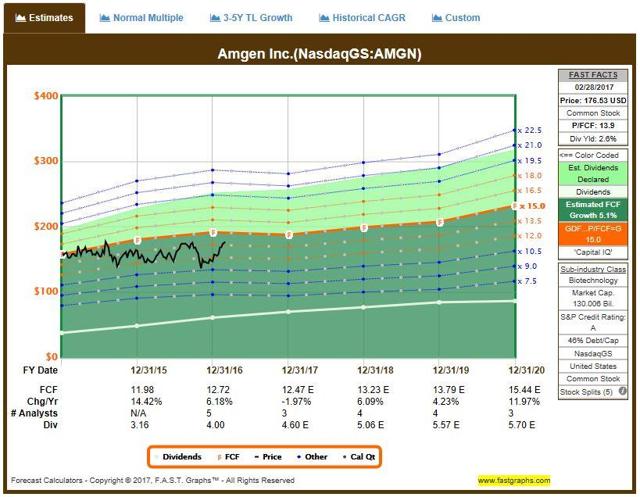Click the 12/31/18 FY date label
The height and width of the screenshot is (497, 640).
pos(375,370)
